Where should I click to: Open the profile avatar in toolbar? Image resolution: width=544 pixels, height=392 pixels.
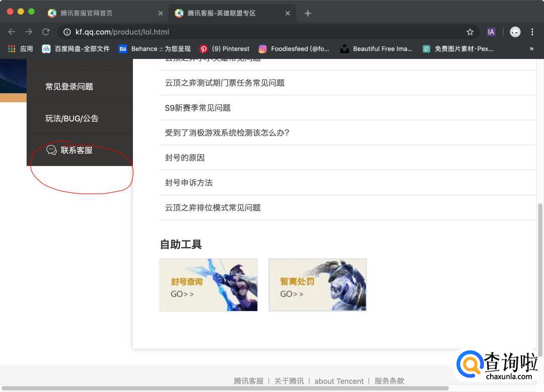coord(515,32)
